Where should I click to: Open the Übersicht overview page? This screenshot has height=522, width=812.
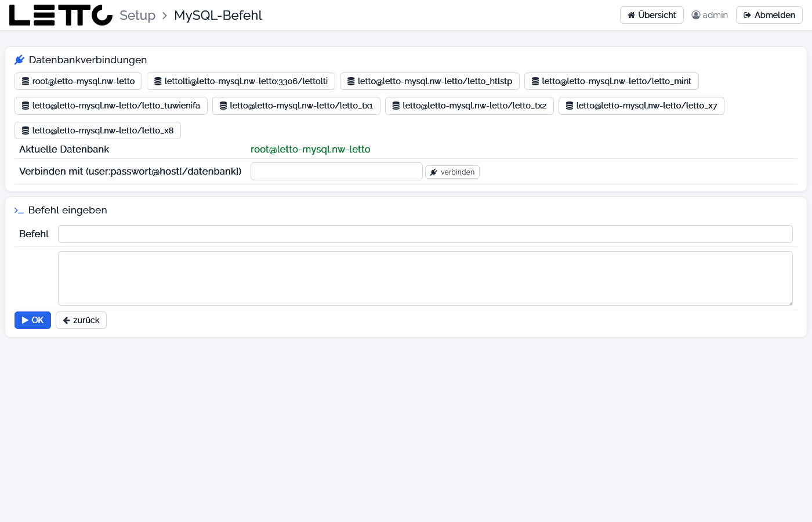(652, 15)
